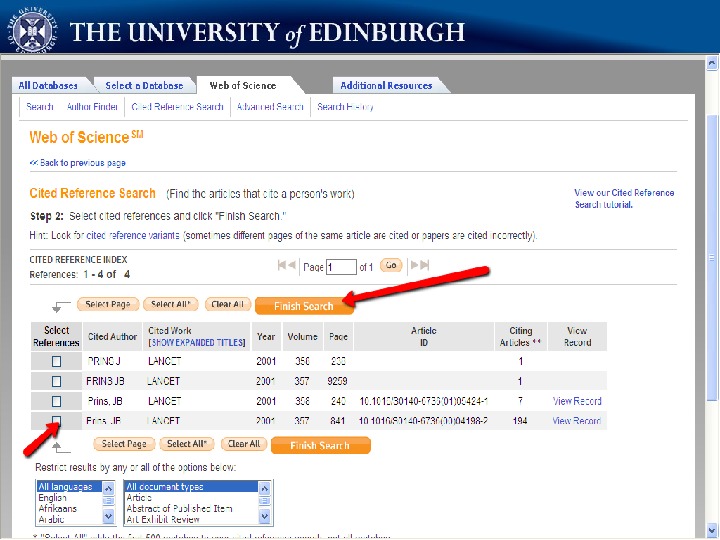Tick checkbox for PRINS J Lancet row
The height and width of the screenshot is (540, 720).
point(56,361)
